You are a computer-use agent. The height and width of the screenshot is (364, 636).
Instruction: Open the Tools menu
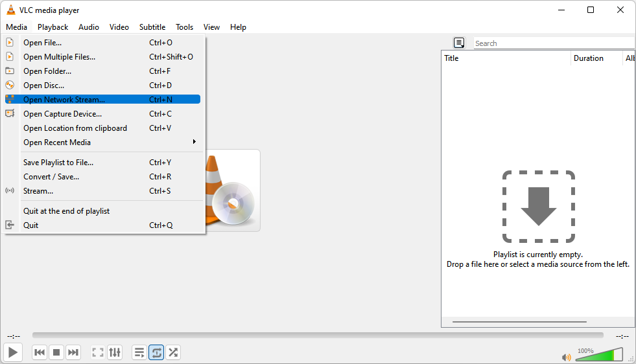pyautogui.click(x=184, y=27)
